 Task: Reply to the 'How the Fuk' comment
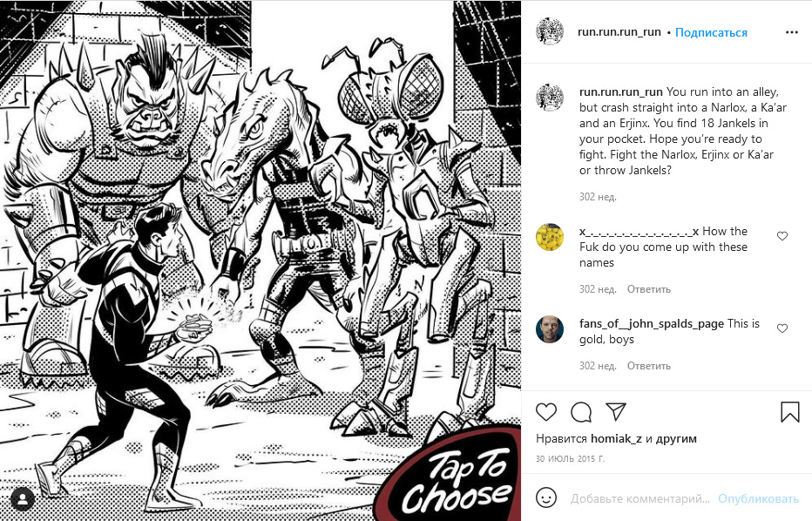click(x=649, y=289)
